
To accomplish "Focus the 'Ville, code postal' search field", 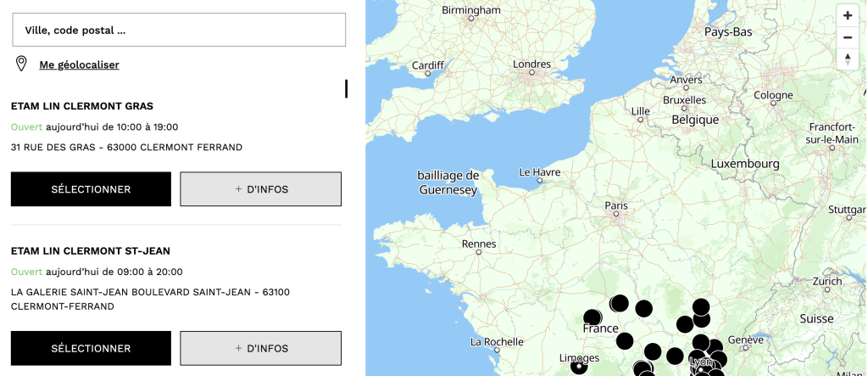I will 178,30.
